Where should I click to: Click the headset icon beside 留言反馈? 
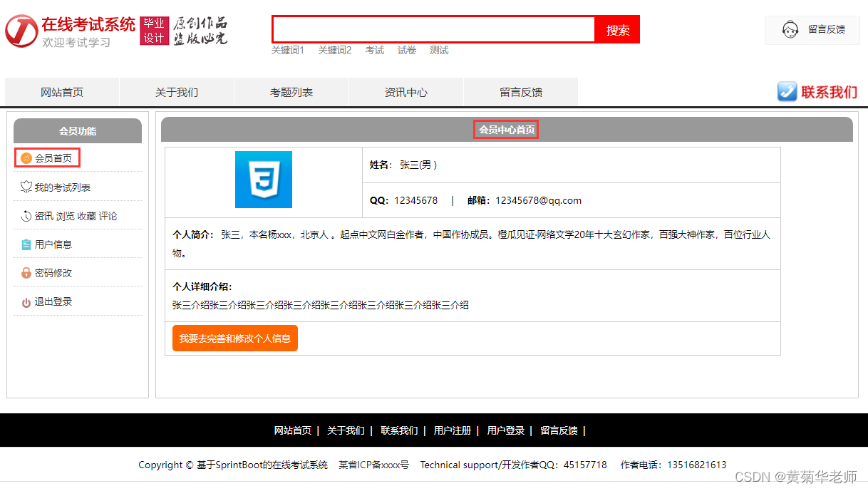click(790, 30)
